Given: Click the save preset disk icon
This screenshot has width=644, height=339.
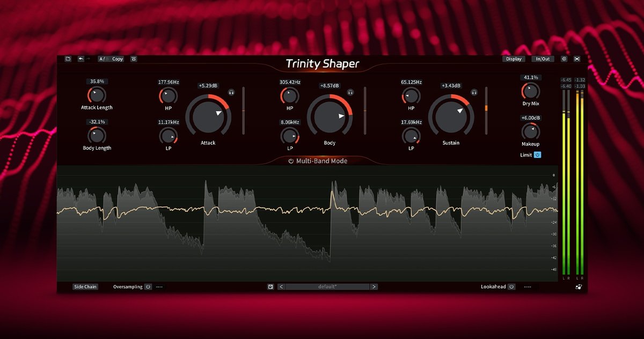Looking at the screenshot, I should (270, 286).
